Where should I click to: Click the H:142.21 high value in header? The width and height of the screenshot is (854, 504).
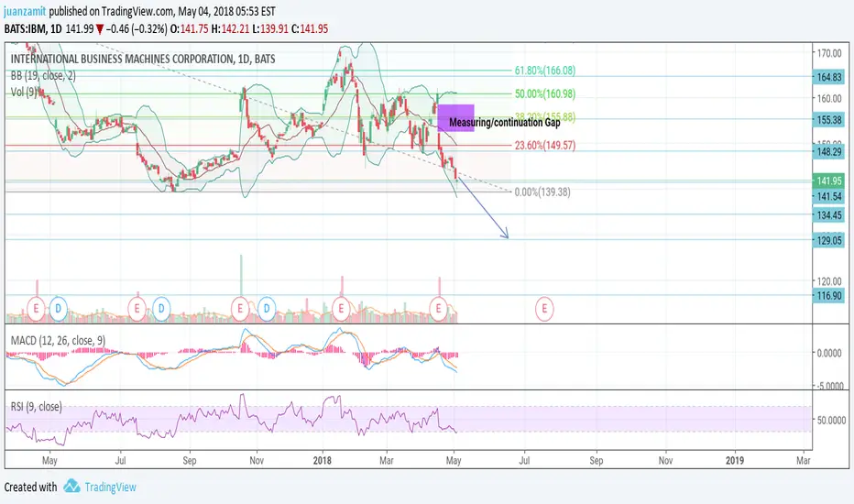[x=231, y=29]
